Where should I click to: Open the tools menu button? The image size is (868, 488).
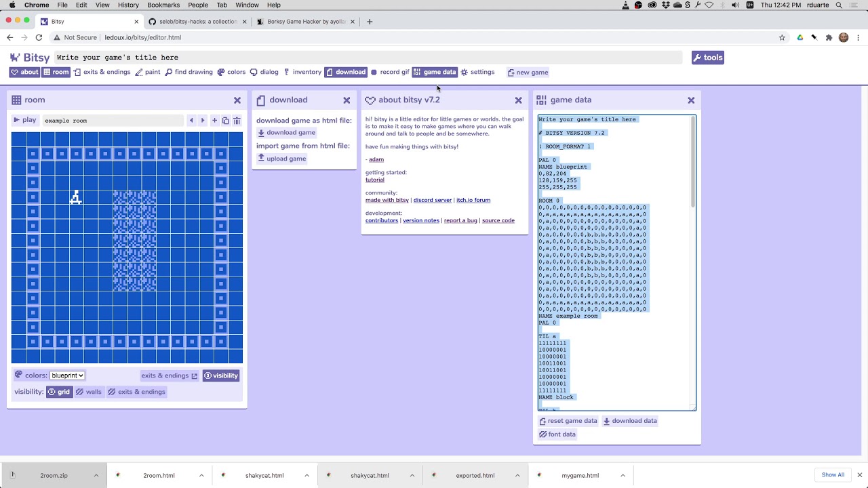coord(708,58)
